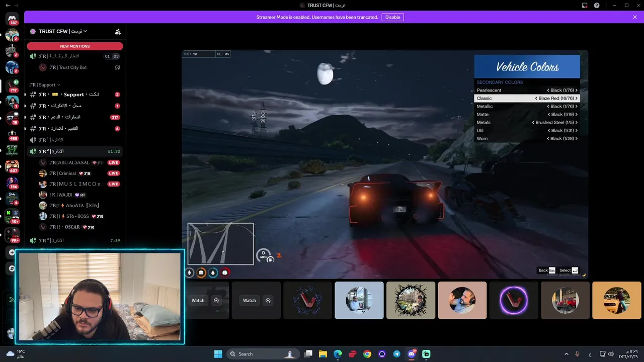Select the glowing purple ring V logo tile
644x362 pixels.
pos(513,300)
